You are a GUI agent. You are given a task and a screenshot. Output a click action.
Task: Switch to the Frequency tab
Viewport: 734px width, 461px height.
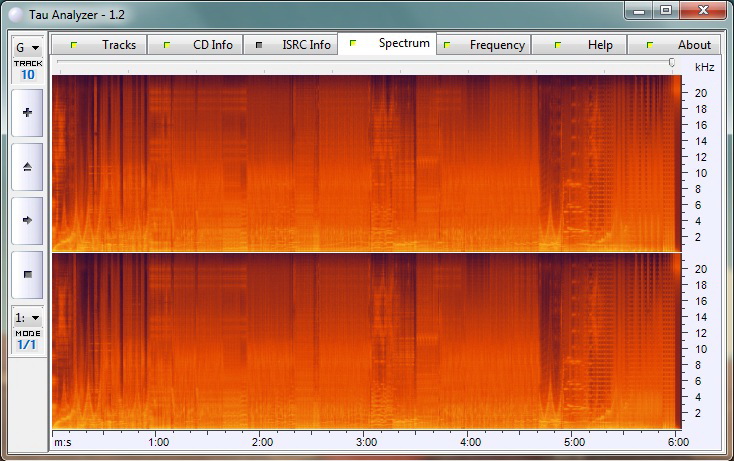pos(484,45)
